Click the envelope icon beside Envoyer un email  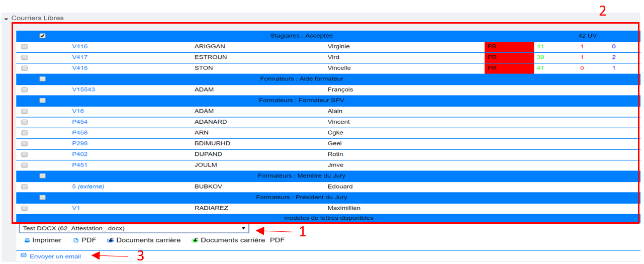[x=24, y=256]
